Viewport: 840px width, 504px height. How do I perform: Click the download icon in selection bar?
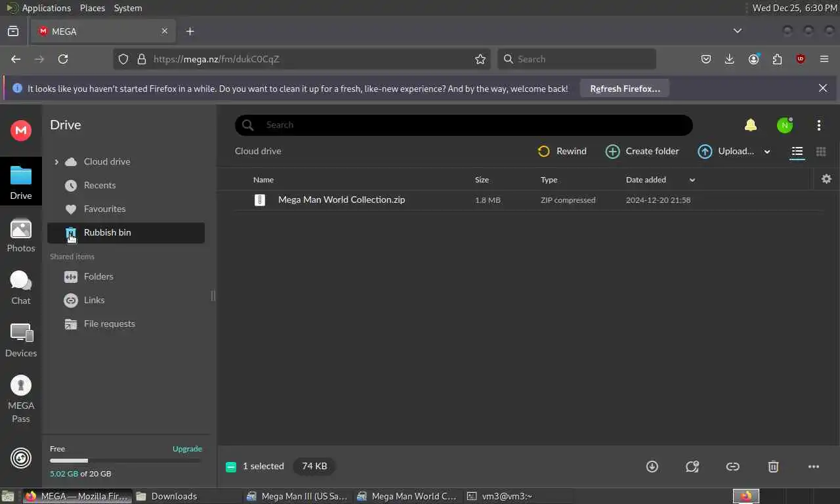point(652,467)
